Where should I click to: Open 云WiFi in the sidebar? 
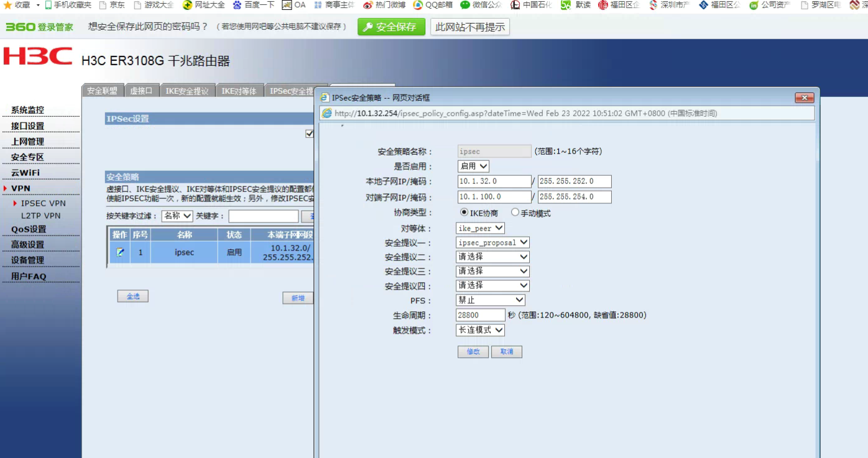pos(25,173)
